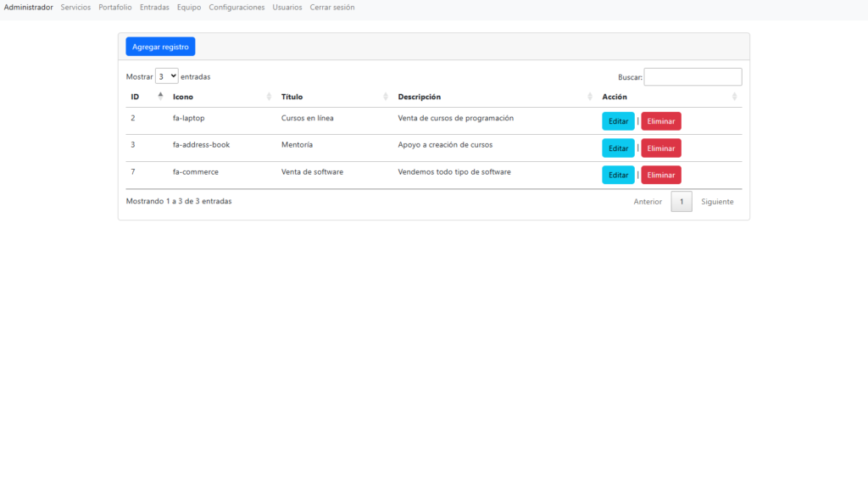The height and width of the screenshot is (497, 868).
Task: Open Configuraciones from the navbar
Action: (236, 8)
